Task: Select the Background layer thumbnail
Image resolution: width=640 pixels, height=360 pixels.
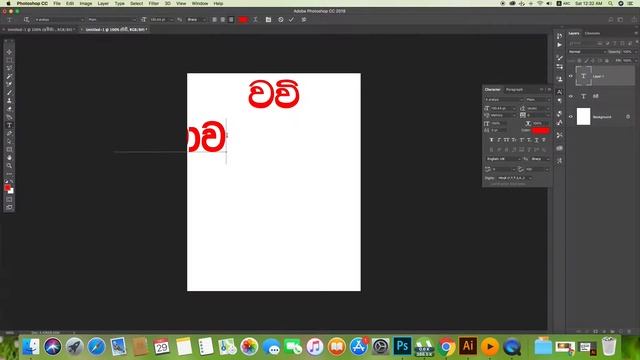Action: tap(583, 116)
